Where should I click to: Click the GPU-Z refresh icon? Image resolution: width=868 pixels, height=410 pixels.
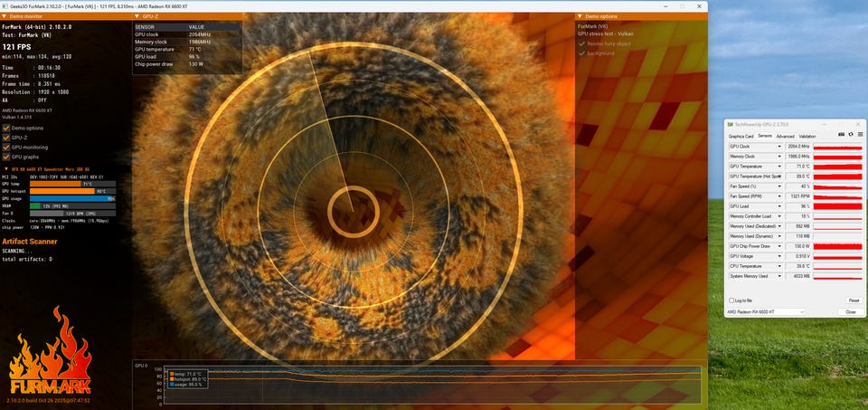pos(851,135)
